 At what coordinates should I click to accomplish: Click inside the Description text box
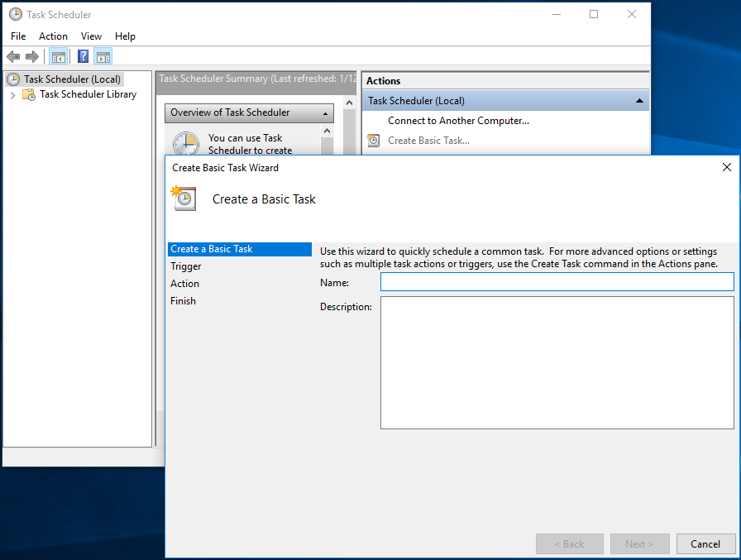coord(557,362)
